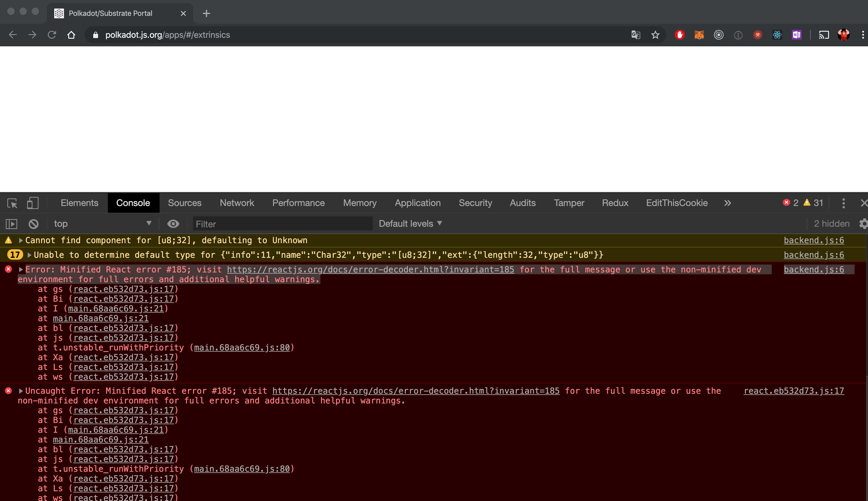Viewport: 868px width, 501px height.
Task: Select the Console tab
Action: click(x=133, y=203)
